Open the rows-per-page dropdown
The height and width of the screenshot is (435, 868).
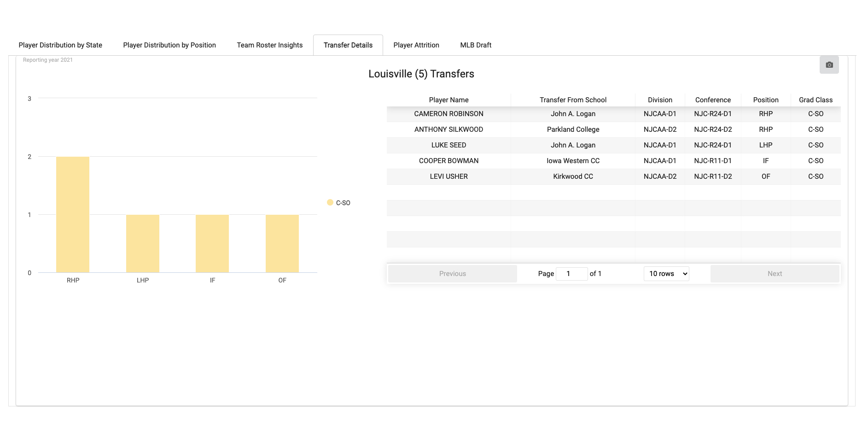(666, 274)
